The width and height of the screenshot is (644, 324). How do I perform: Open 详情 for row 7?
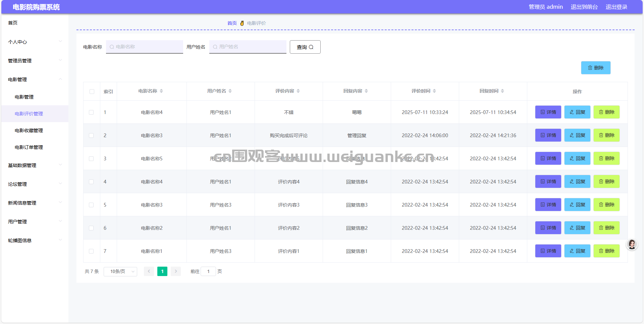point(548,251)
